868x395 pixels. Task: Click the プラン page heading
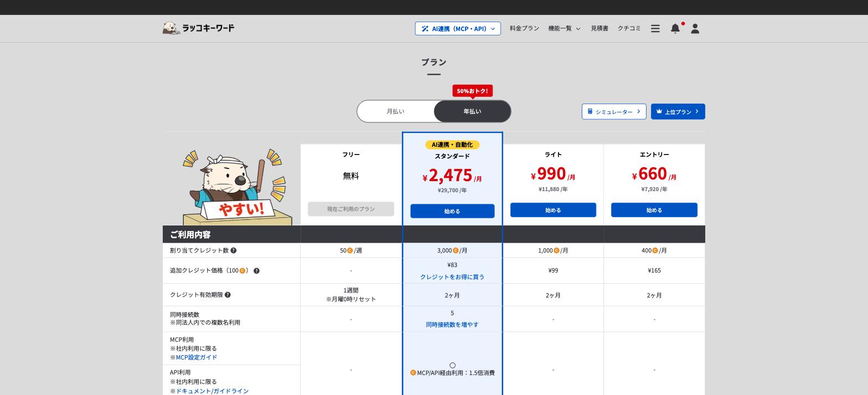pos(434,62)
